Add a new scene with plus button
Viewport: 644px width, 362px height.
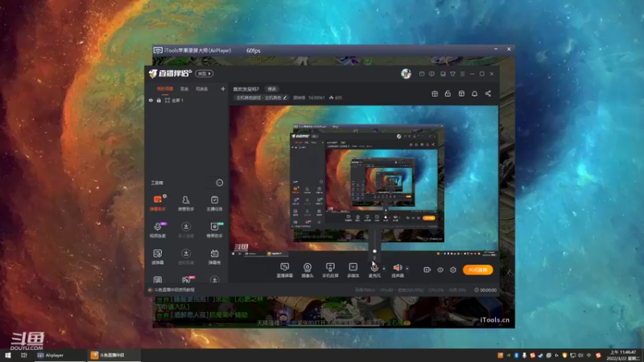click(x=223, y=88)
